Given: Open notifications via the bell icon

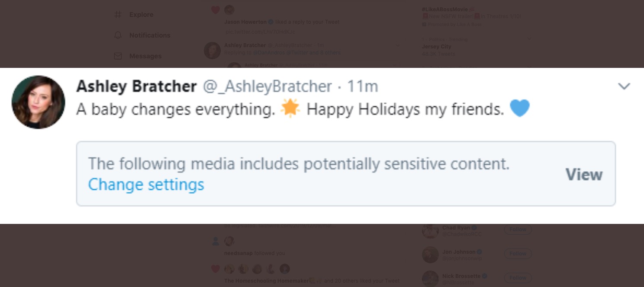Looking at the screenshot, I should tap(118, 35).
